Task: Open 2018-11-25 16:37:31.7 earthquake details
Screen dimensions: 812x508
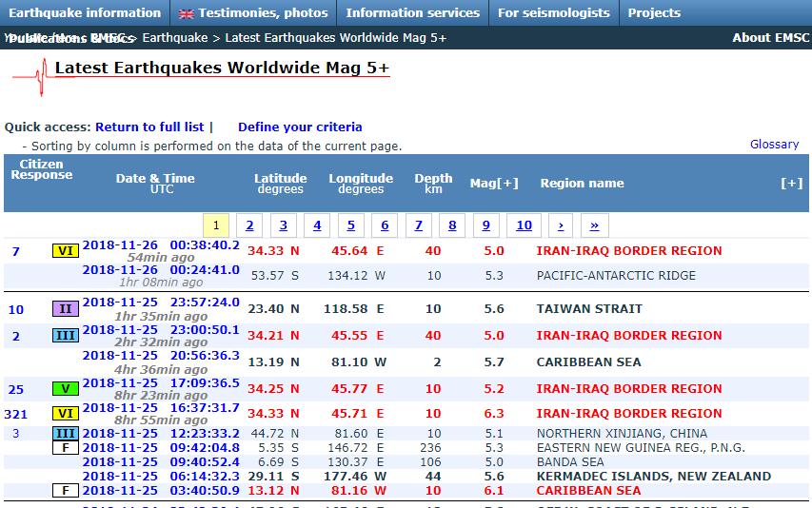Action: pyautogui.click(x=161, y=408)
